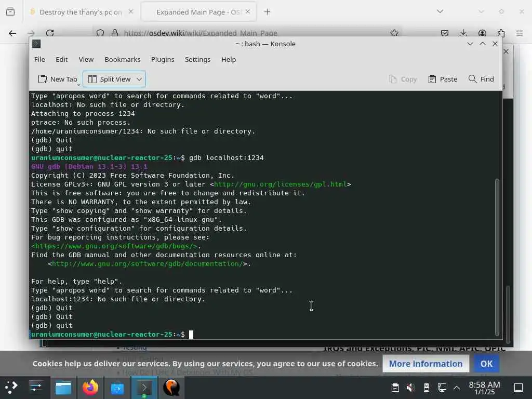
Task: Open the File menu in Konsole
Action: (x=39, y=59)
